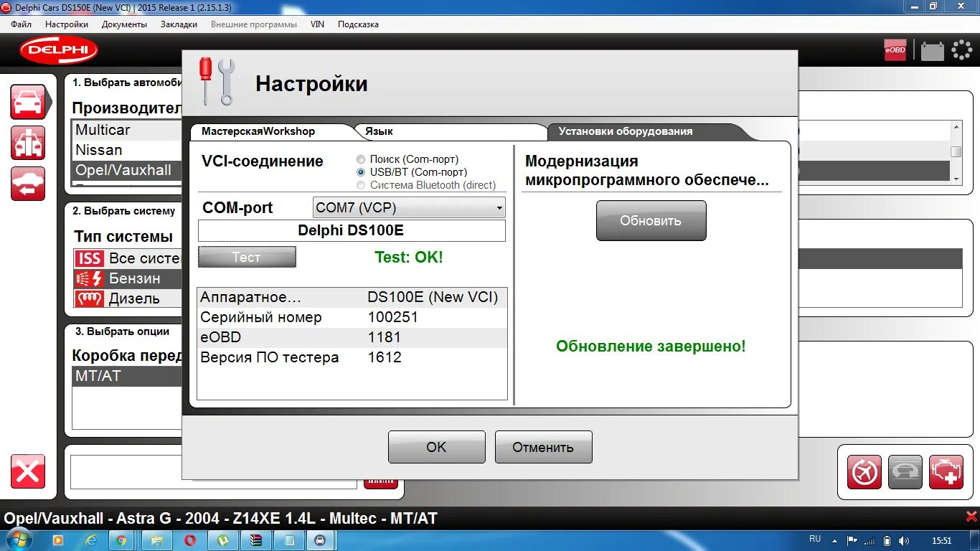
Task: Click the Отменить button
Action: click(x=543, y=447)
